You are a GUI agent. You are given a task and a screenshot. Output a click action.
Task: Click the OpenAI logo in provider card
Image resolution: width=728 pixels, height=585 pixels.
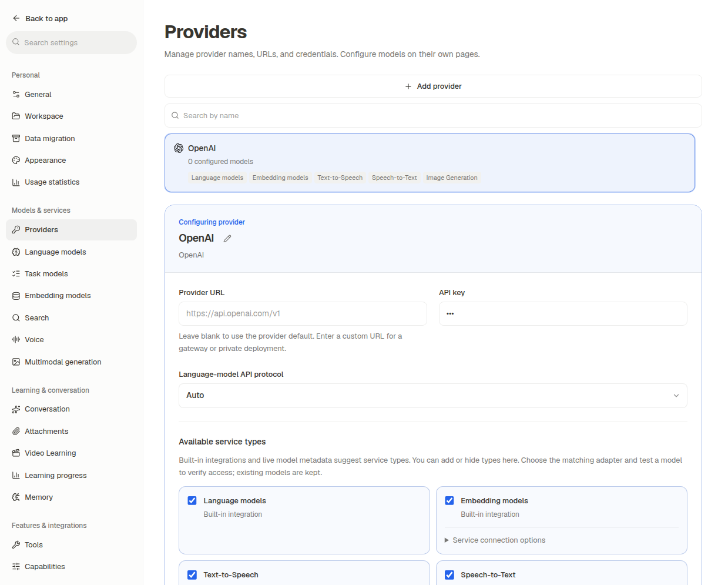click(179, 148)
